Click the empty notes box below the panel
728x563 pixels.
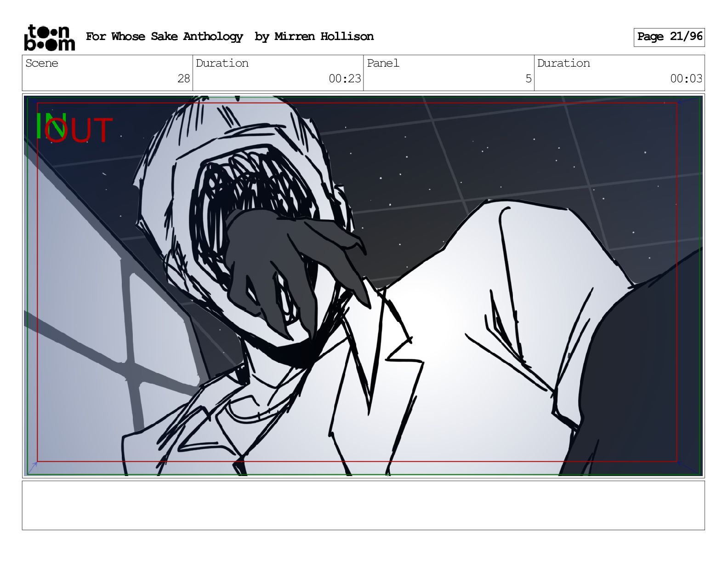tap(363, 505)
